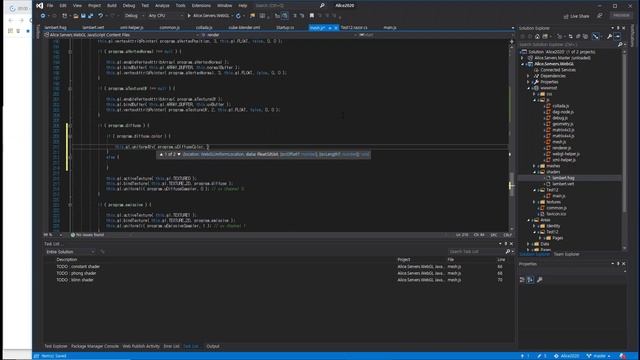Image resolution: width=640 pixels, height=360 pixels.
Task: Open the Team Explorer tab
Action: tap(566, 254)
